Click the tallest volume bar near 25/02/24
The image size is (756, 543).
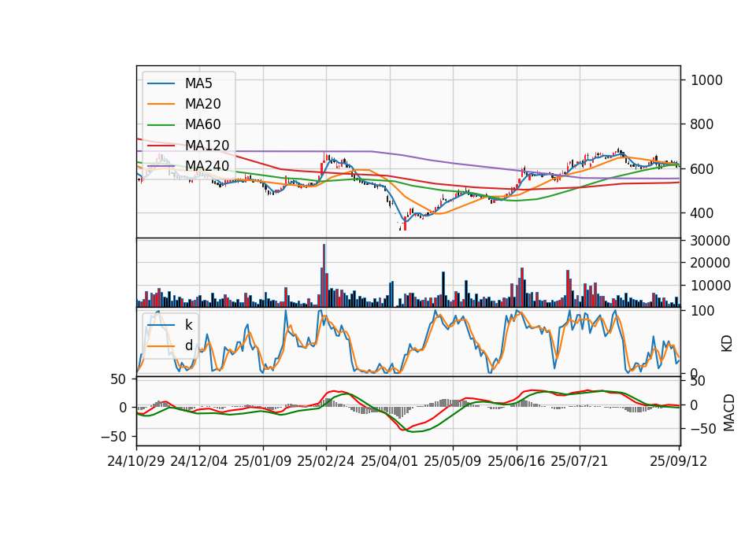tap(324, 275)
